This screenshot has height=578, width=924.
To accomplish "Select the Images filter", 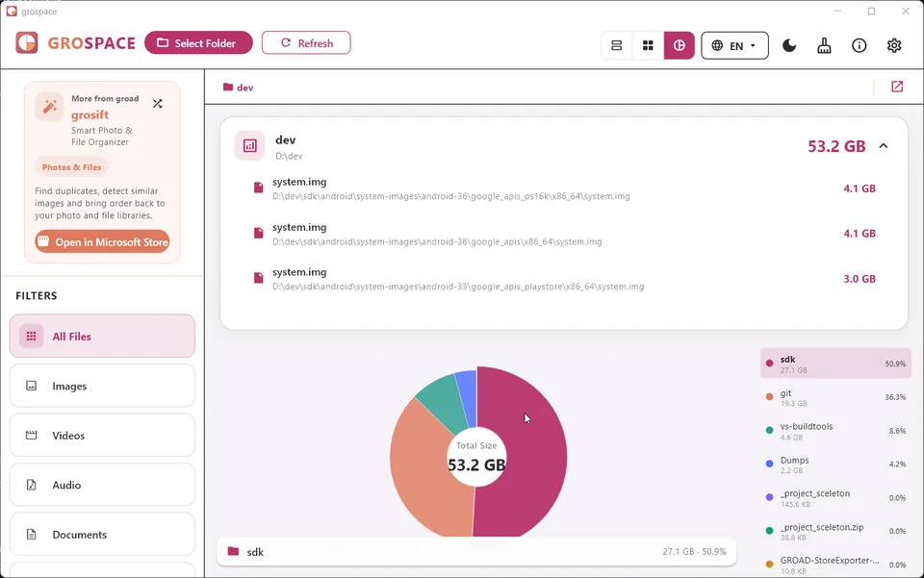I will (x=103, y=386).
